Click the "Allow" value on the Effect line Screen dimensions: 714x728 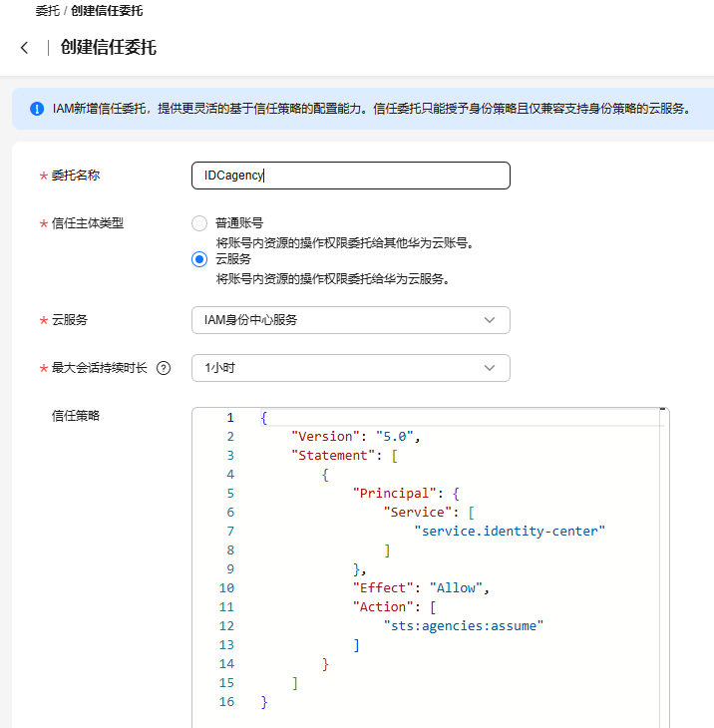point(457,588)
